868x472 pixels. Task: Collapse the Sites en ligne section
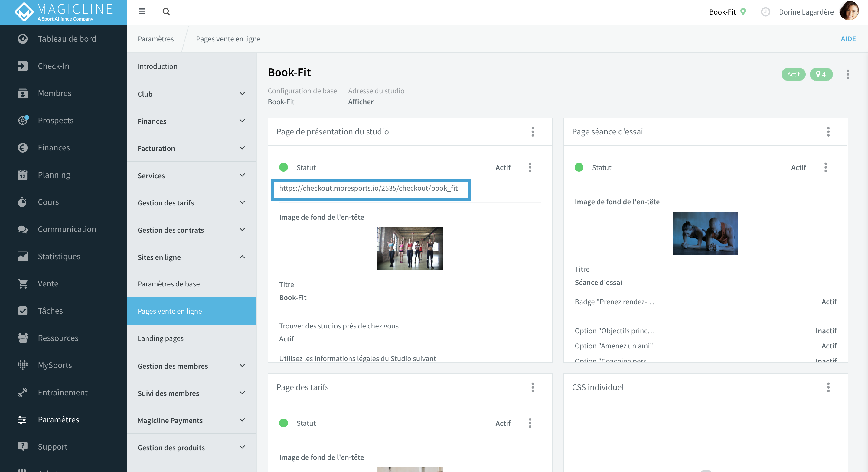click(191, 257)
